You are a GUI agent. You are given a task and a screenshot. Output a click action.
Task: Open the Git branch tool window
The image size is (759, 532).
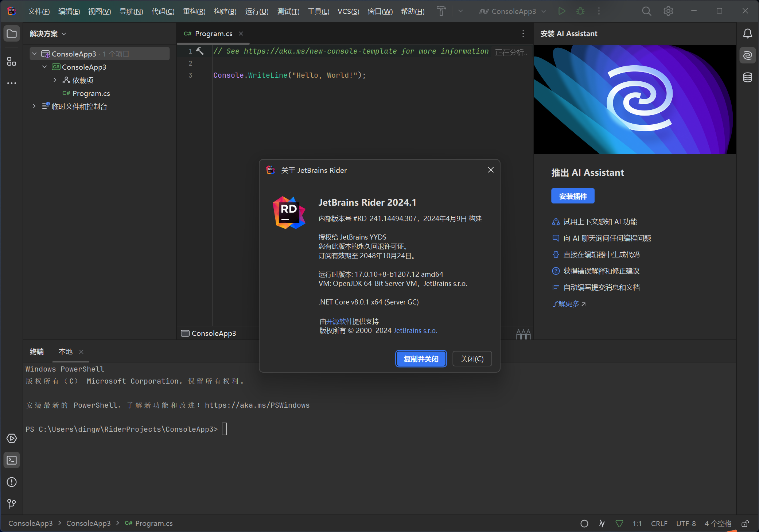point(12,504)
